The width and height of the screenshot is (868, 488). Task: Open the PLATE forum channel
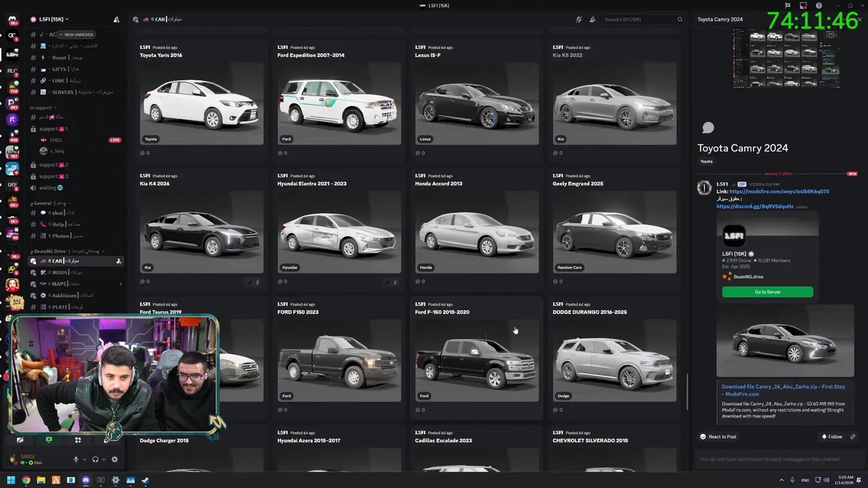(x=75, y=307)
